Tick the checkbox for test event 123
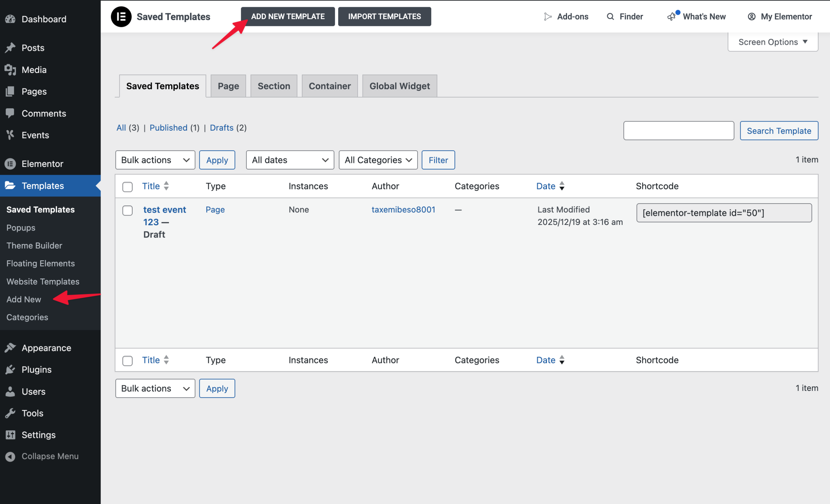The image size is (830, 504). (127, 210)
